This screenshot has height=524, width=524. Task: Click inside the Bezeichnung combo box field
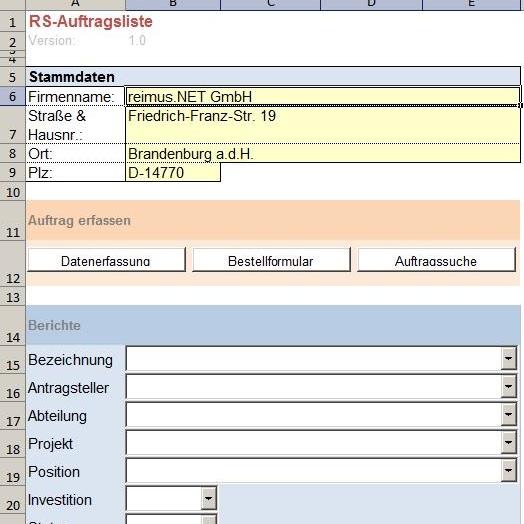(x=313, y=359)
